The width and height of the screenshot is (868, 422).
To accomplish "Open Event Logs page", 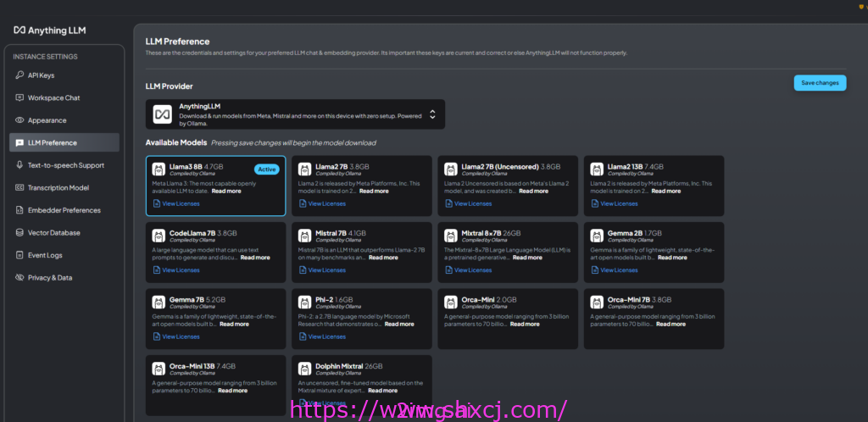I will click(x=64, y=255).
